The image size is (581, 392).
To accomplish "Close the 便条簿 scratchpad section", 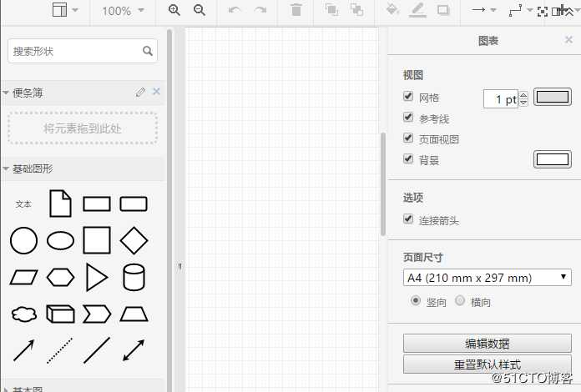I will click(156, 92).
